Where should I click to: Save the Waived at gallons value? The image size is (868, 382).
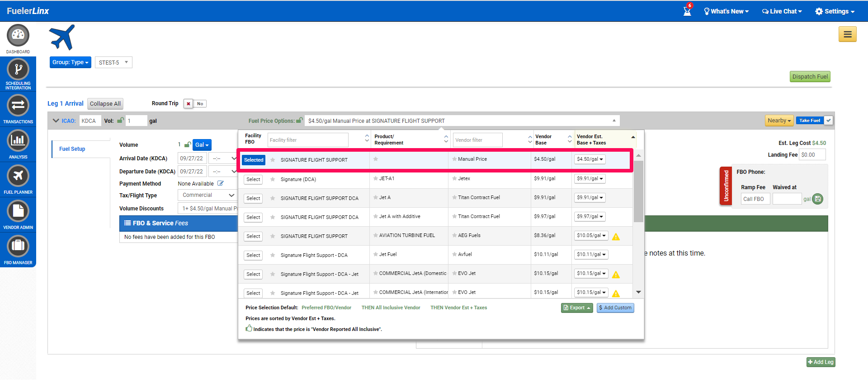[x=818, y=199]
